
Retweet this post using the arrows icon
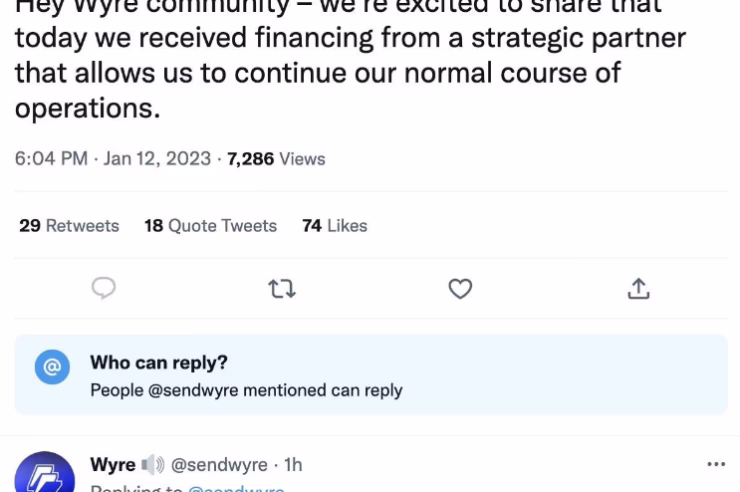pyautogui.click(x=282, y=289)
